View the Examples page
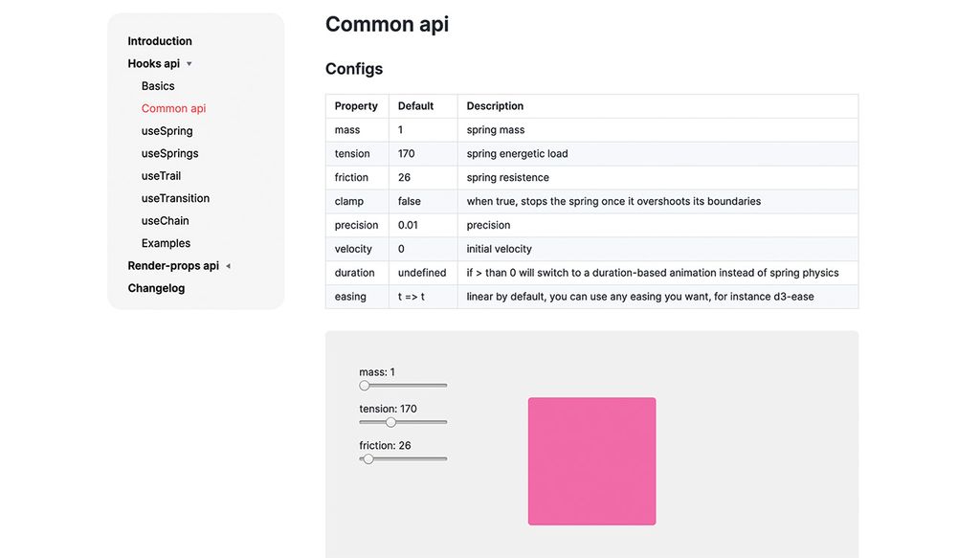The width and height of the screenshot is (980, 558). [x=165, y=243]
